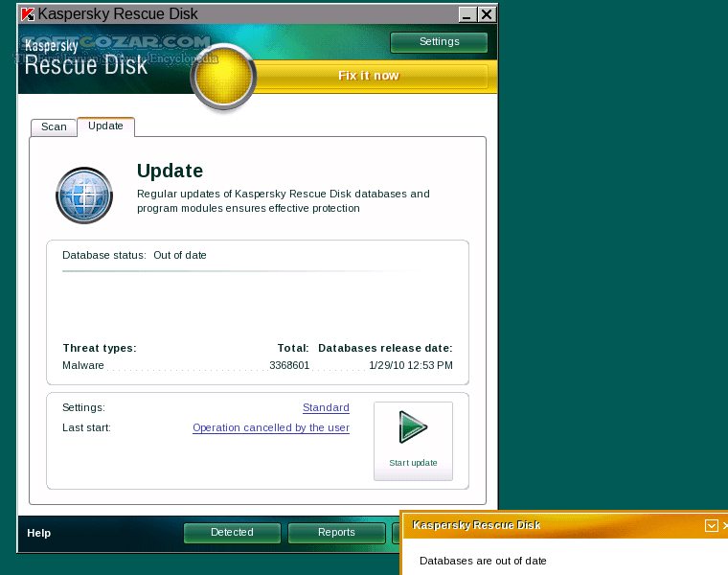Click the Kaspersky logo in the title bar

point(28,14)
